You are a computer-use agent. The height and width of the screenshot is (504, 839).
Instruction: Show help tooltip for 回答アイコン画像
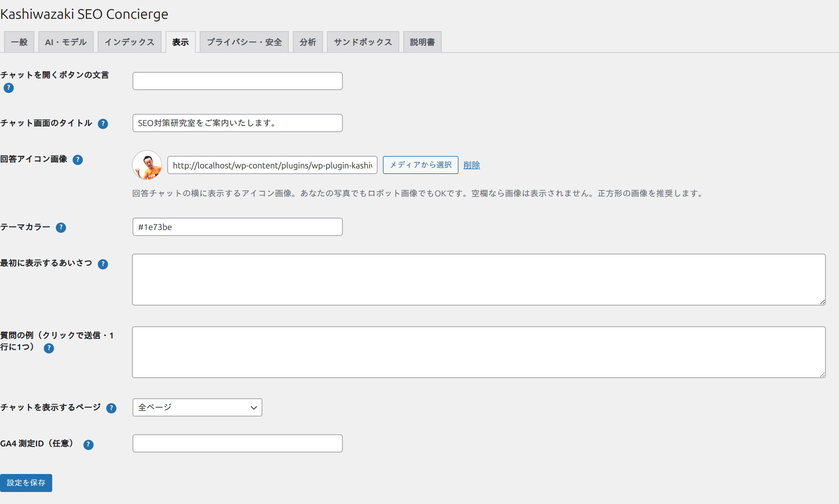78,160
